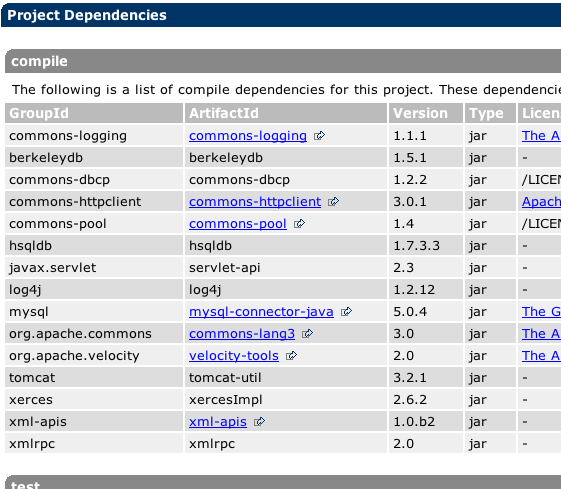The width and height of the screenshot is (561, 489).
Task: Open license link in commons-logging row
Action: click(x=541, y=136)
